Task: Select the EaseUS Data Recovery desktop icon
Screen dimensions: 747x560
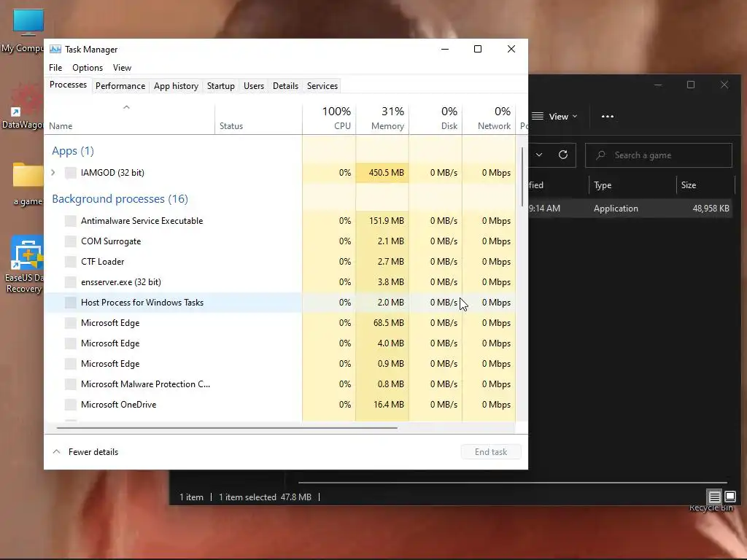Action: point(27,253)
